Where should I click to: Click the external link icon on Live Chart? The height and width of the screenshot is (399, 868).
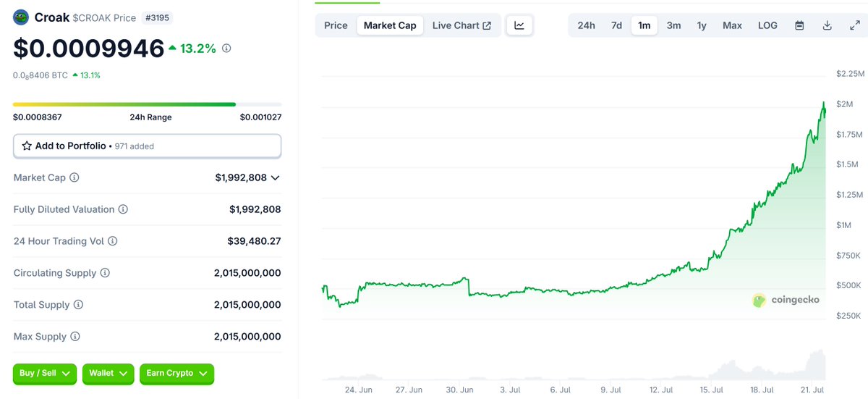click(487, 25)
